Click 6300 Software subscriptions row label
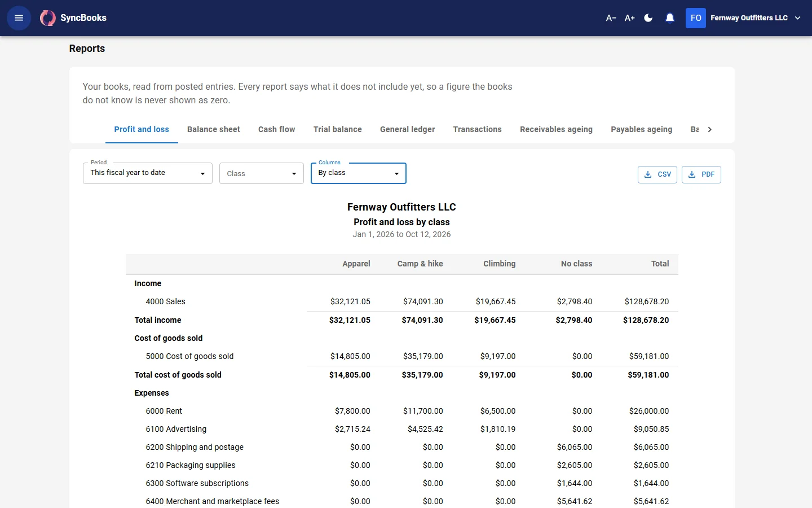The image size is (812, 508). coord(197,483)
